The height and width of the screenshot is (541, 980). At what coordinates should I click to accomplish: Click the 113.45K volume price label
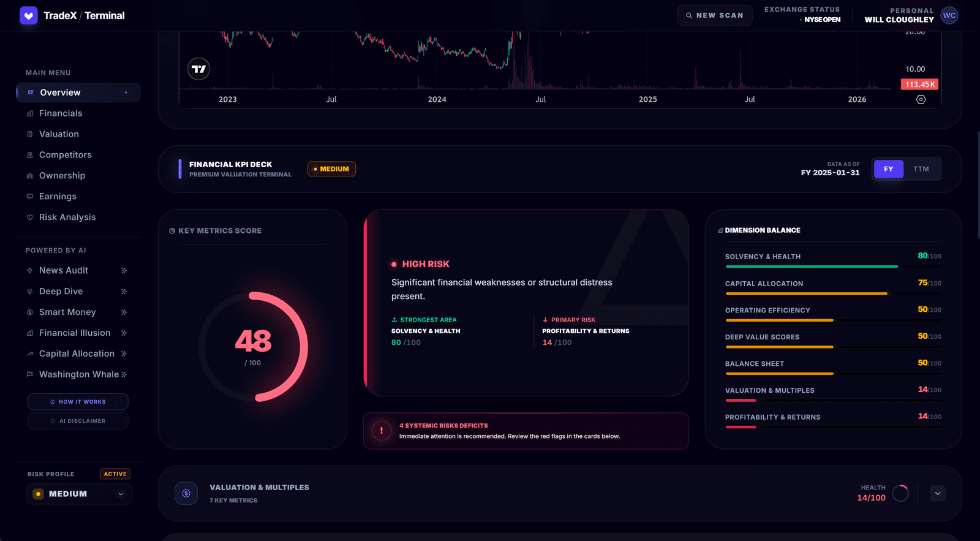(920, 85)
